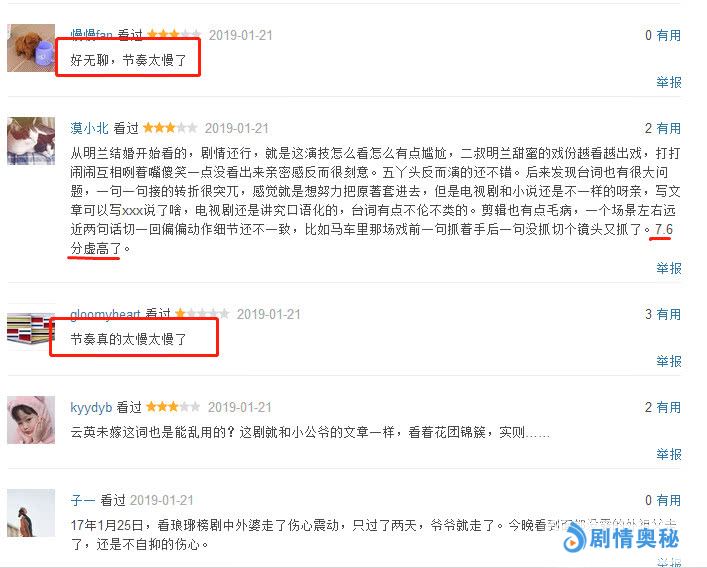Click the 剧情奥秘 watermark logo

pyautogui.click(x=621, y=538)
